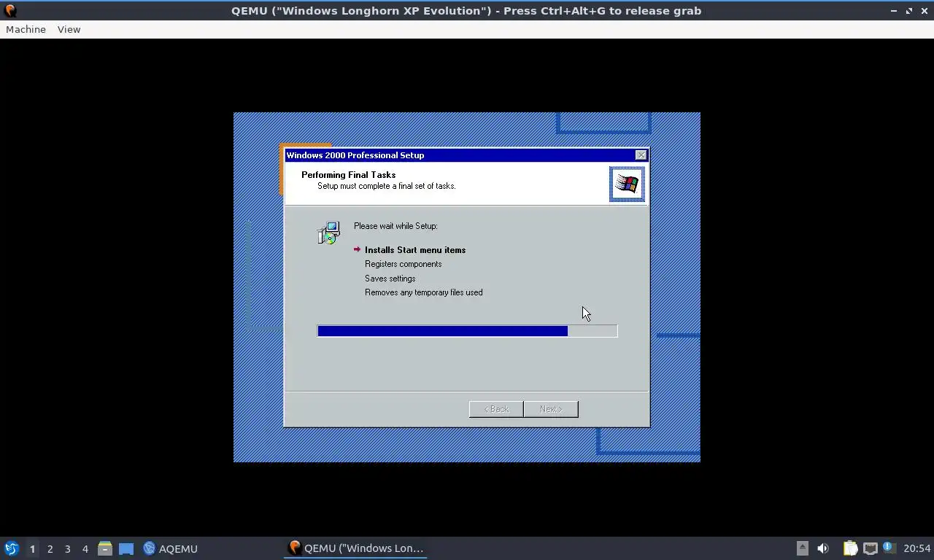934x560 pixels.
Task: Open the Lubuntu start menu icon
Action: point(11,548)
